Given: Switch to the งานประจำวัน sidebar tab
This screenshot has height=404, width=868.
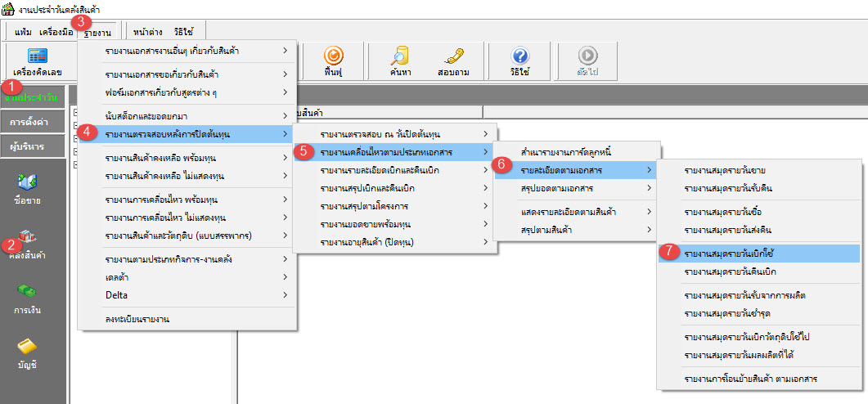Looking at the screenshot, I should (x=33, y=98).
